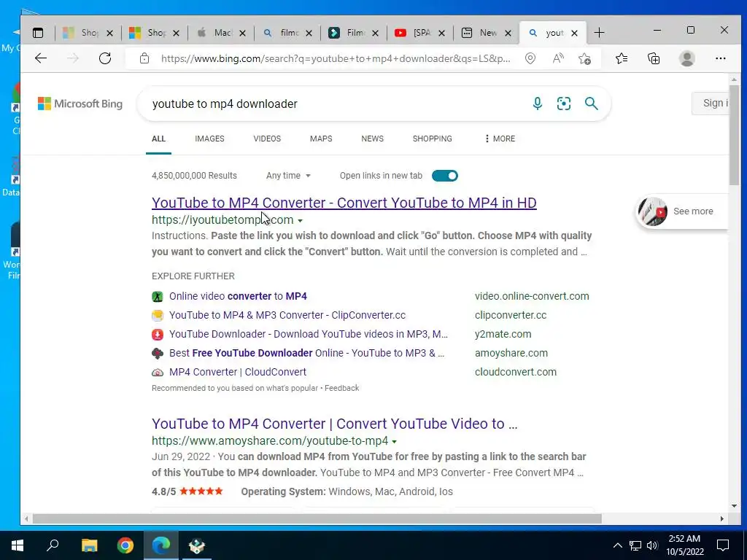The height and width of the screenshot is (560, 747).
Task: Expand the Any time filter dropdown
Action: pos(288,176)
